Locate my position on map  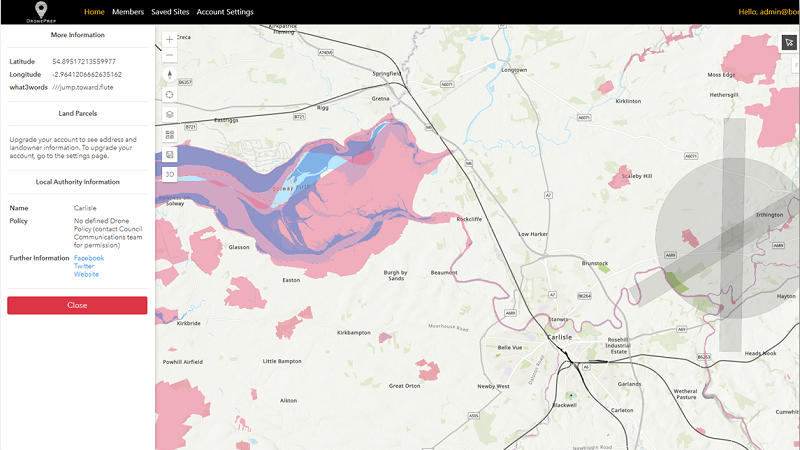pyautogui.click(x=170, y=94)
